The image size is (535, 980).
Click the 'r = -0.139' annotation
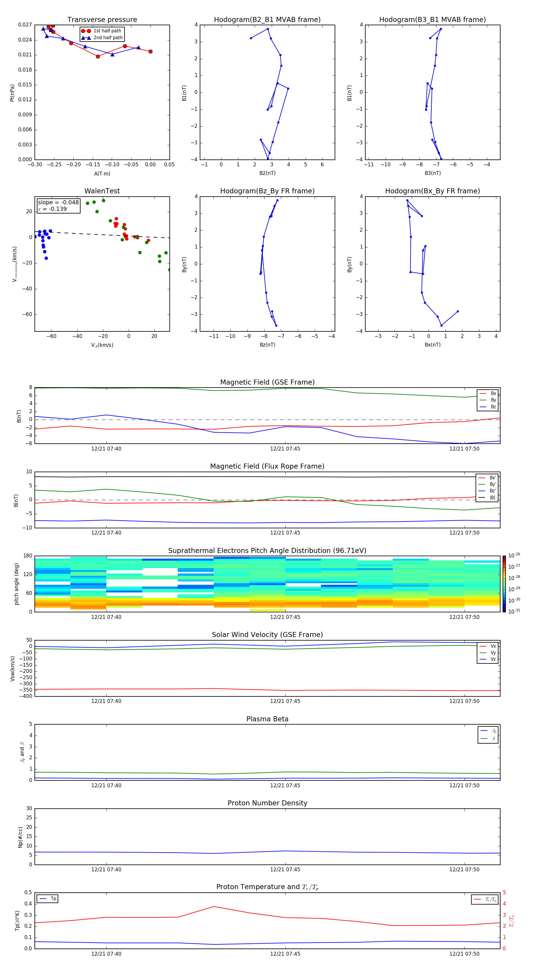(x=52, y=209)
